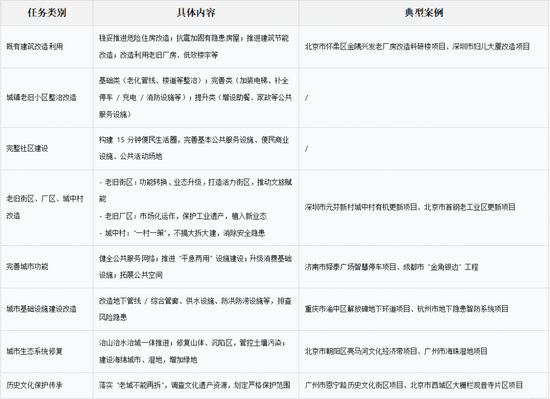The height and width of the screenshot is (399, 550).
Task: Select the 老旧街区、厂区、城中村改造 cell
Action: coord(47,207)
